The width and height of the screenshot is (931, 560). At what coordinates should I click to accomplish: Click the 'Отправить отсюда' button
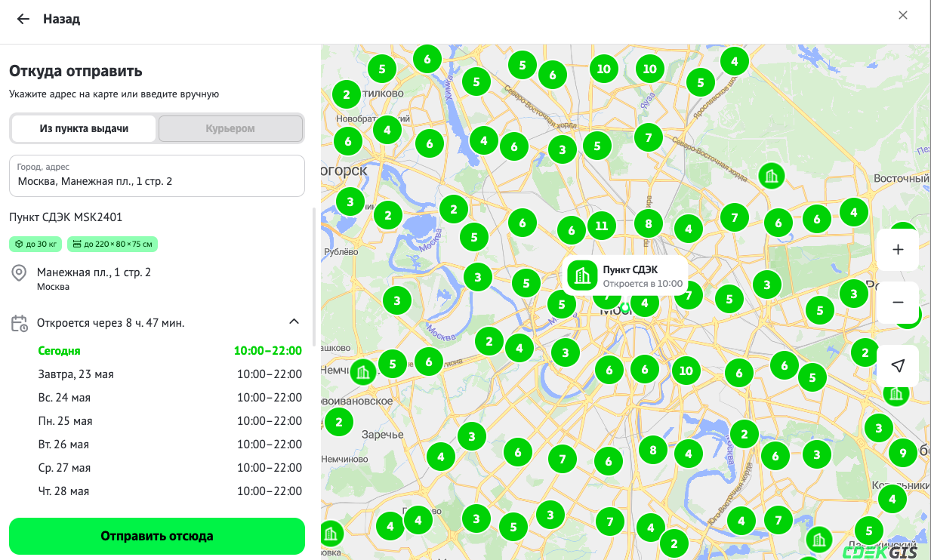157,536
